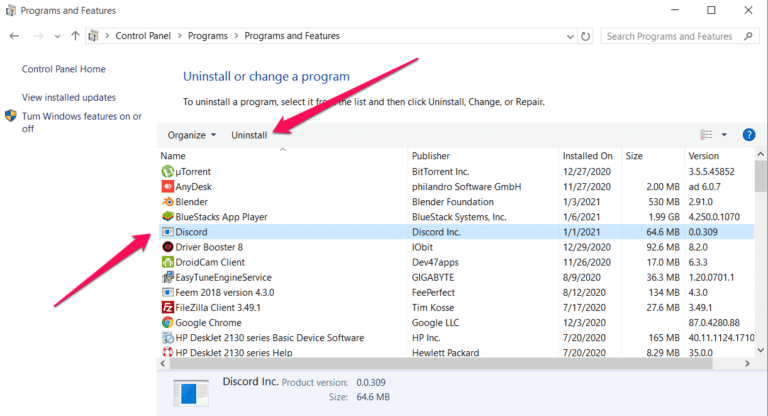Click the Discord details pane thumbnail
768x416 pixels.
pyautogui.click(x=191, y=393)
